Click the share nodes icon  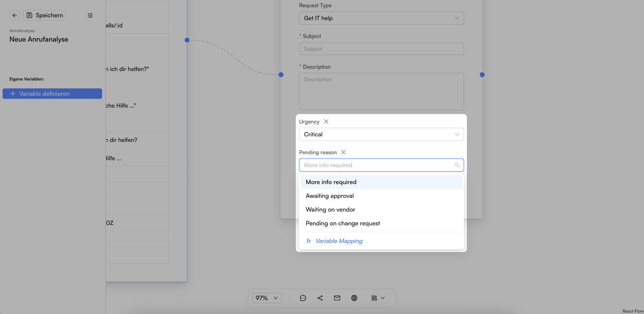click(x=320, y=298)
